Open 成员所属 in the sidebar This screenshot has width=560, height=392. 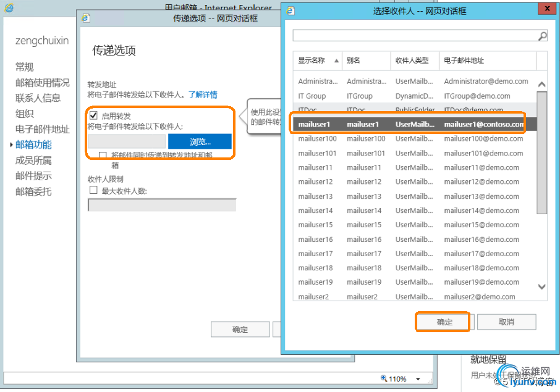[x=33, y=160]
